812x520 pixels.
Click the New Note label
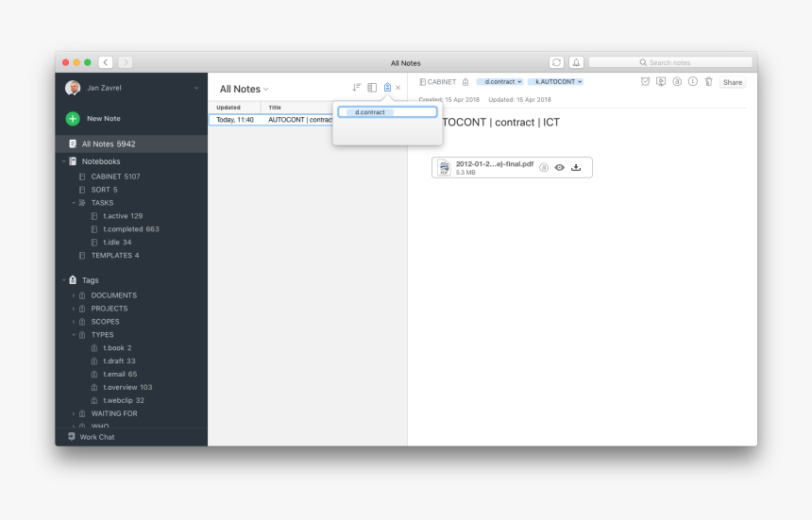point(104,119)
